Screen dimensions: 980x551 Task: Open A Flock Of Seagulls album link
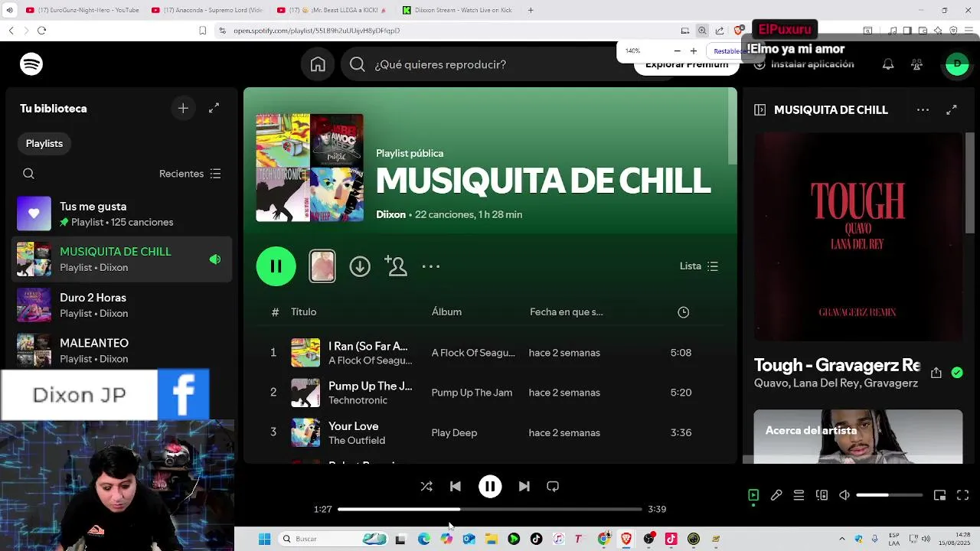473,353
